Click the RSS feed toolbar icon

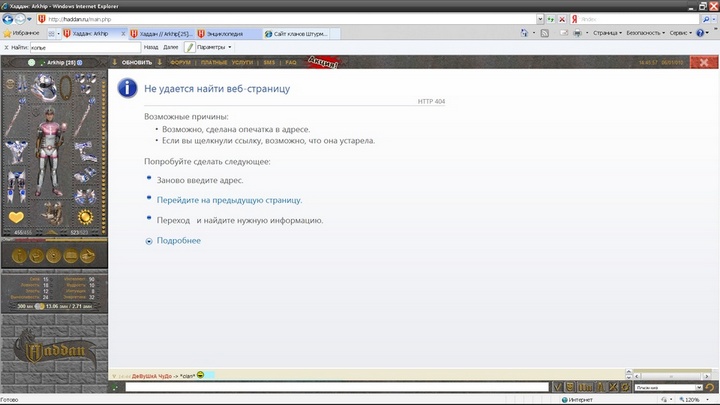coord(545,33)
